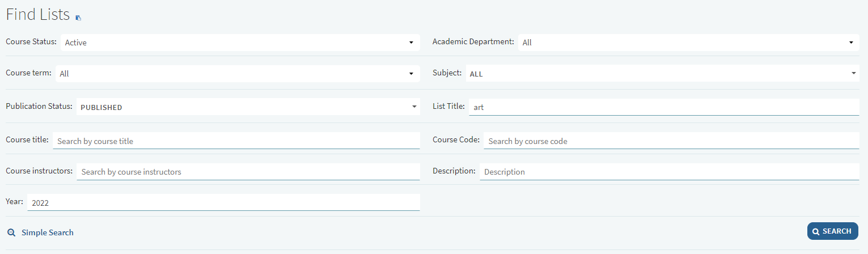
Task: Focus the Course title search field
Action: (x=236, y=141)
